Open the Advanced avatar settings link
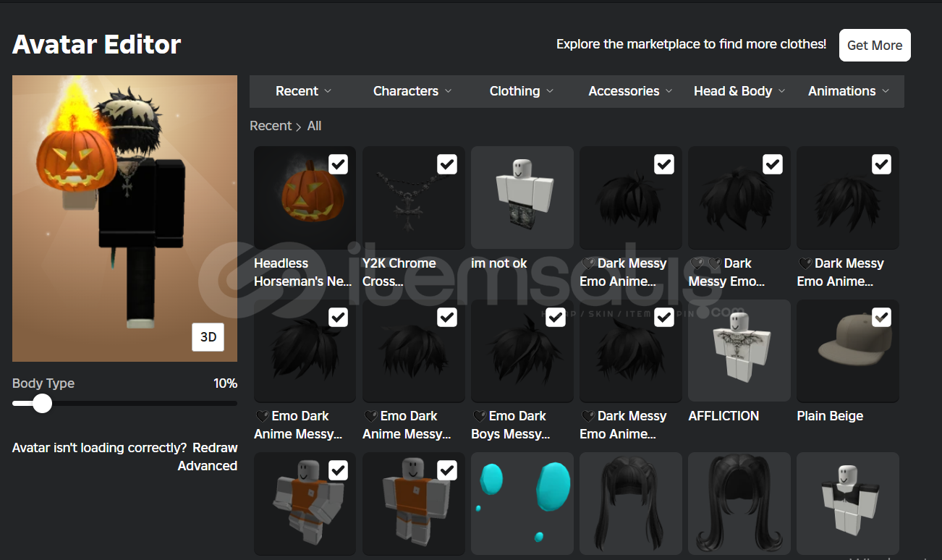The height and width of the screenshot is (560, 942). pyautogui.click(x=208, y=466)
